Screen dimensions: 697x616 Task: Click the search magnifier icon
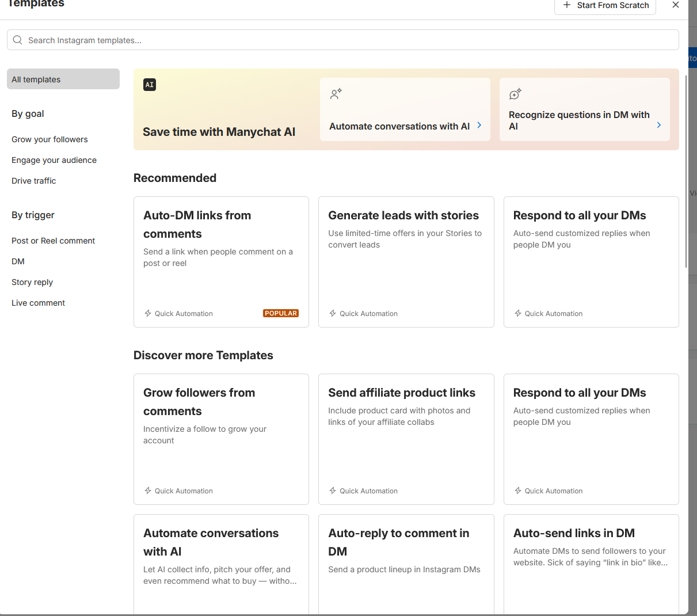pyautogui.click(x=17, y=40)
